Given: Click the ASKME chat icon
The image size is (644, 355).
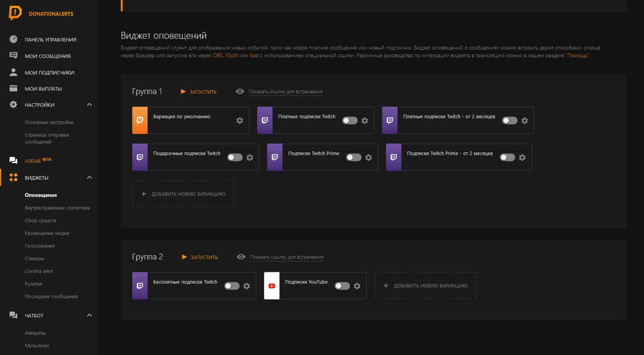Looking at the screenshot, I should tap(13, 160).
